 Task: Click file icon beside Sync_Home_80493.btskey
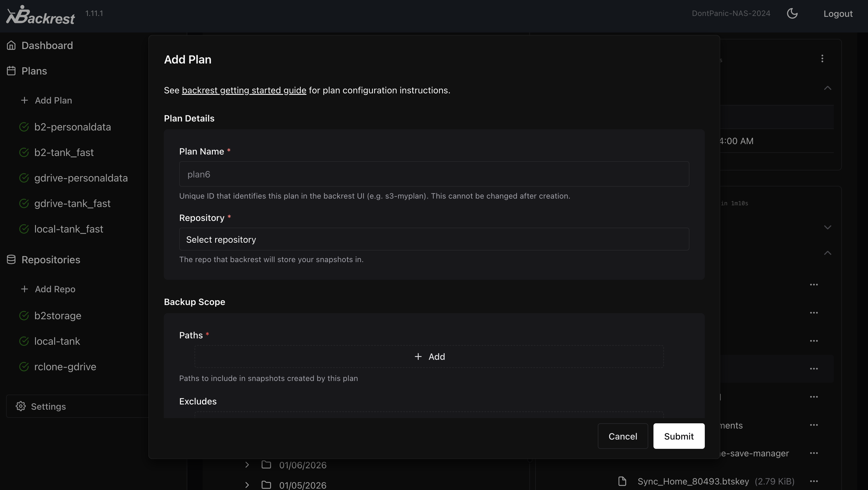pos(622,481)
